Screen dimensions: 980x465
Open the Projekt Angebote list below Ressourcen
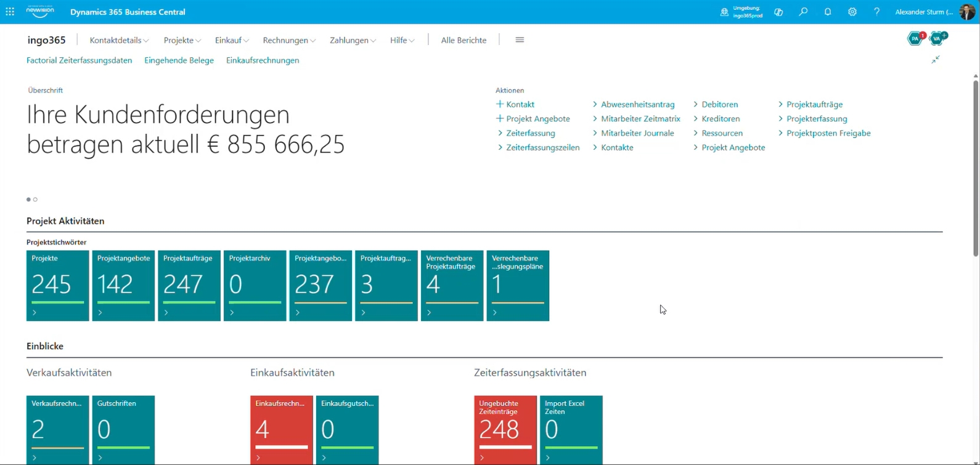729,148
